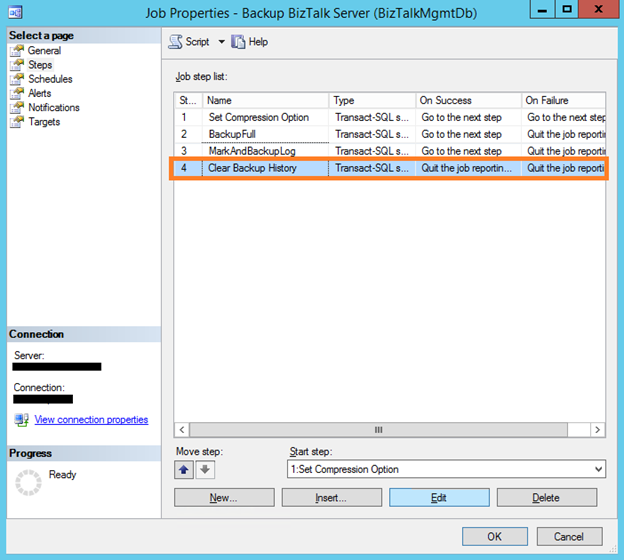The image size is (624, 560).
Task: Click the Help icon in toolbar
Action: click(238, 42)
